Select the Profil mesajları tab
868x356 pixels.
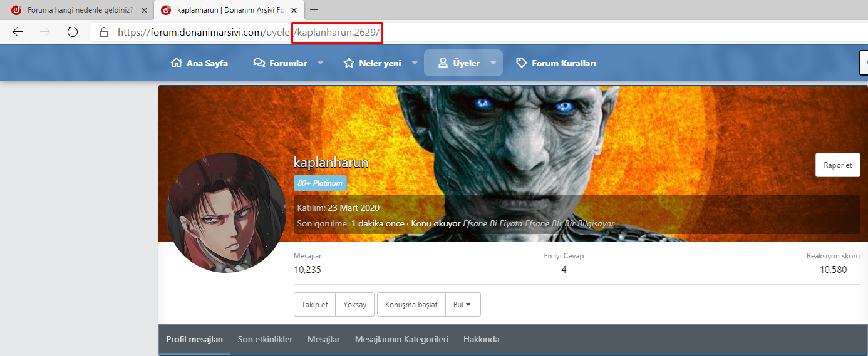[194, 339]
